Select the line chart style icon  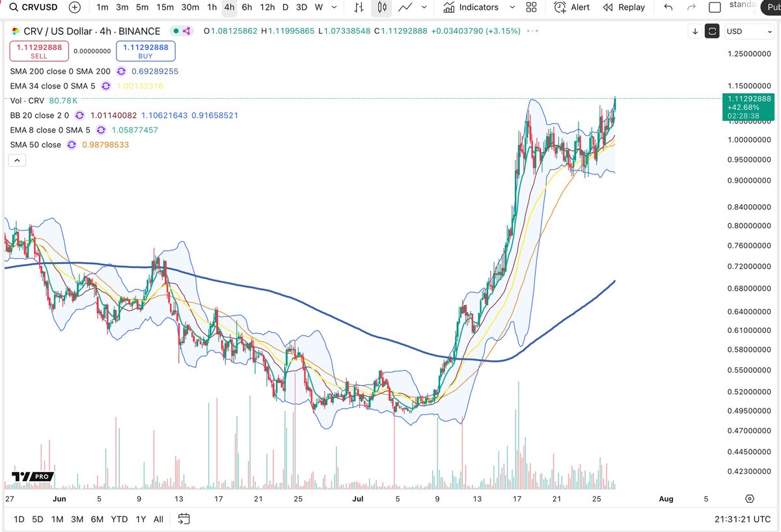(405, 7)
